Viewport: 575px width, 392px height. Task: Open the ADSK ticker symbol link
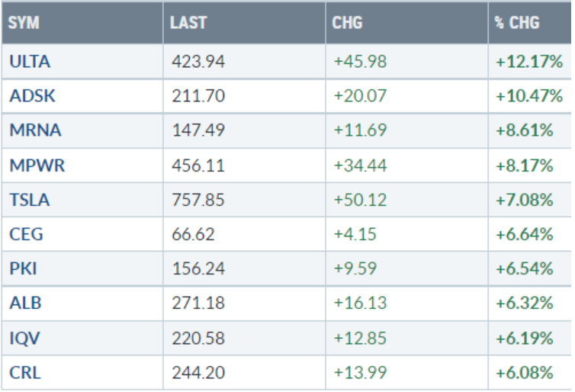[x=33, y=96]
